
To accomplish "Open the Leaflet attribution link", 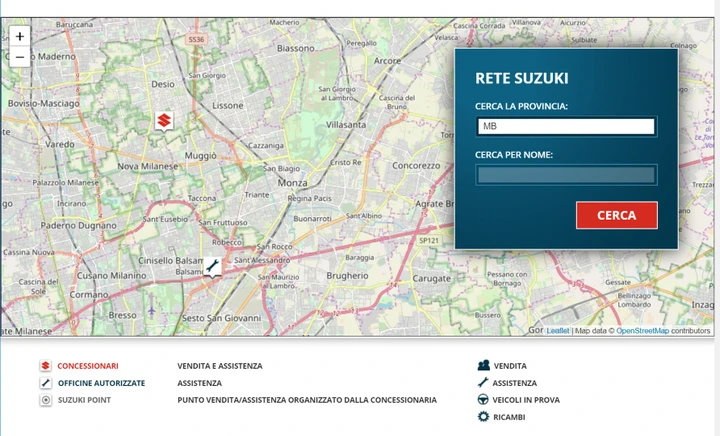I will [x=557, y=331].
